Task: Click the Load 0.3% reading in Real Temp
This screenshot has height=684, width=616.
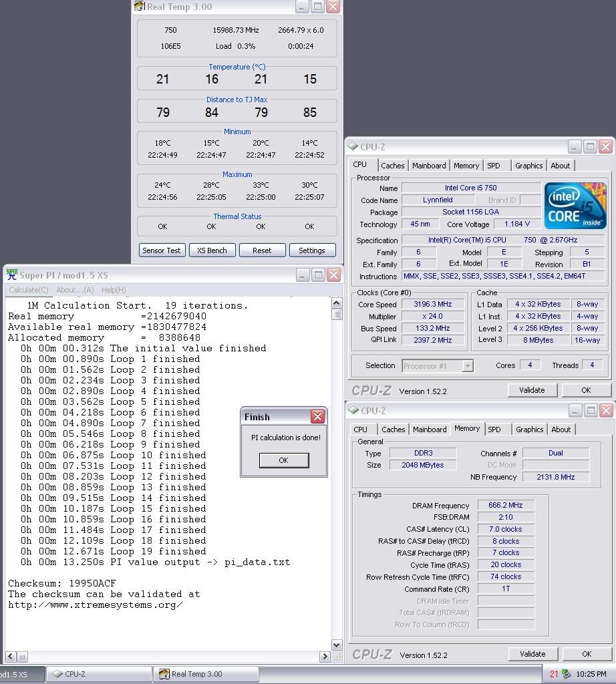Action: coord(236,46)
